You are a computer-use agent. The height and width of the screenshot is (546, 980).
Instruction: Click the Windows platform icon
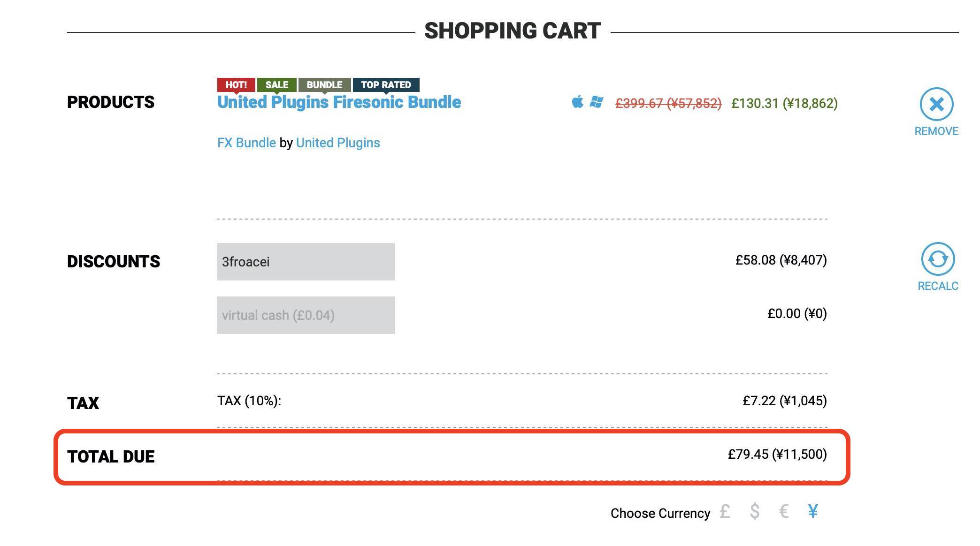pos(597,102)
